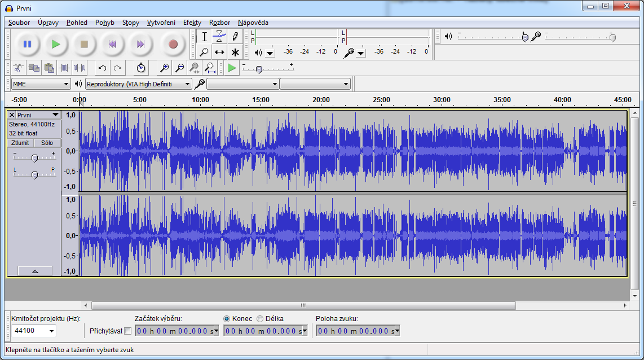The height and width of the screenshot is (360, 644).
Task: Undo the last action
Action: pos(102,68)
